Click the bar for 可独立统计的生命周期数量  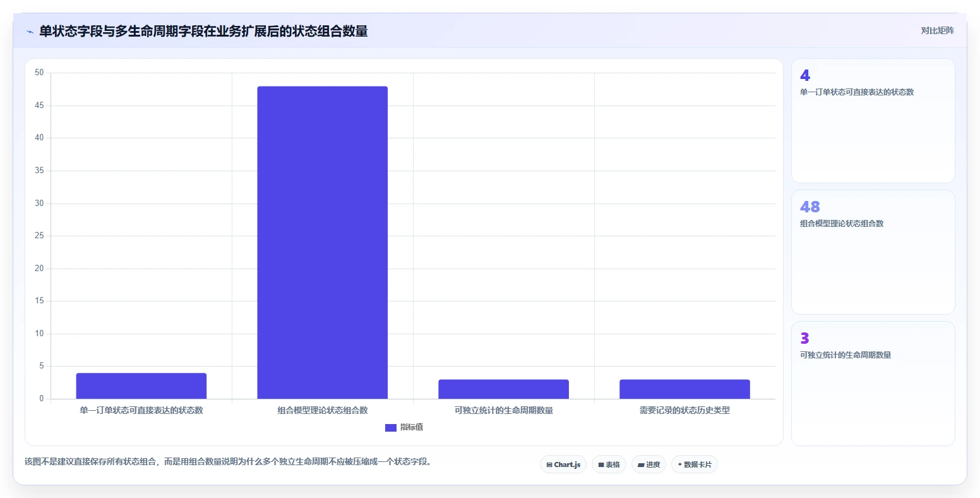[504, 389]
